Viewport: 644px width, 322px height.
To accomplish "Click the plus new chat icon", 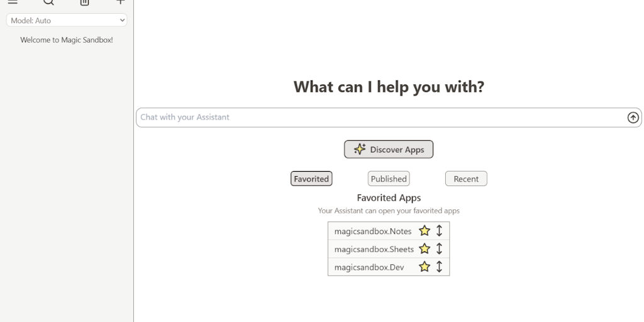I will [x=120, y=3].
